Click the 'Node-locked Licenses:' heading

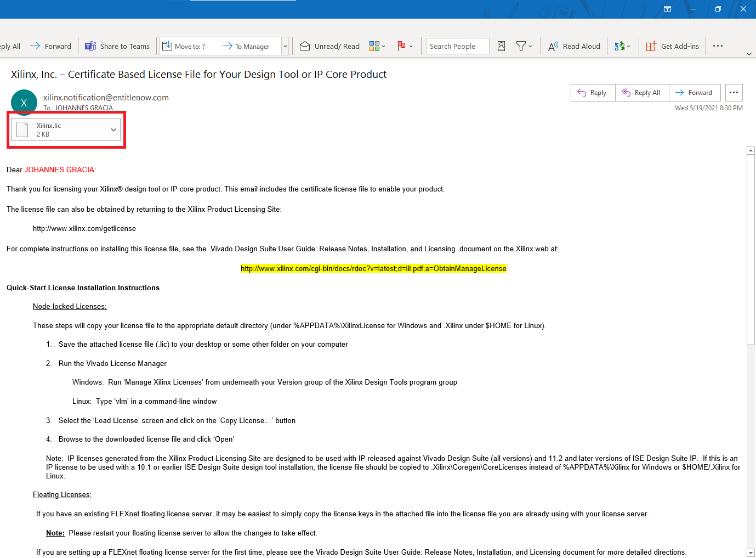[x=70, y=307]
